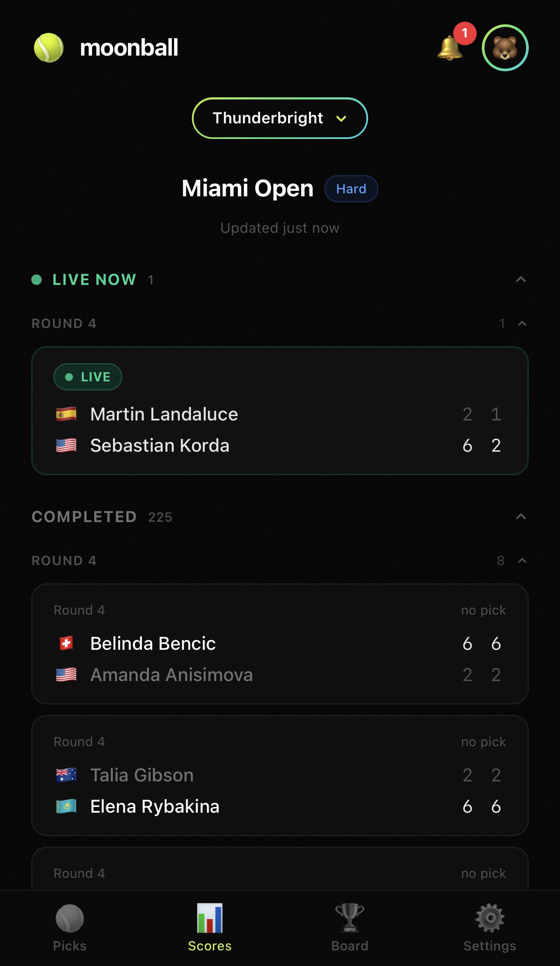Click the moonball app title

(129, 48)
